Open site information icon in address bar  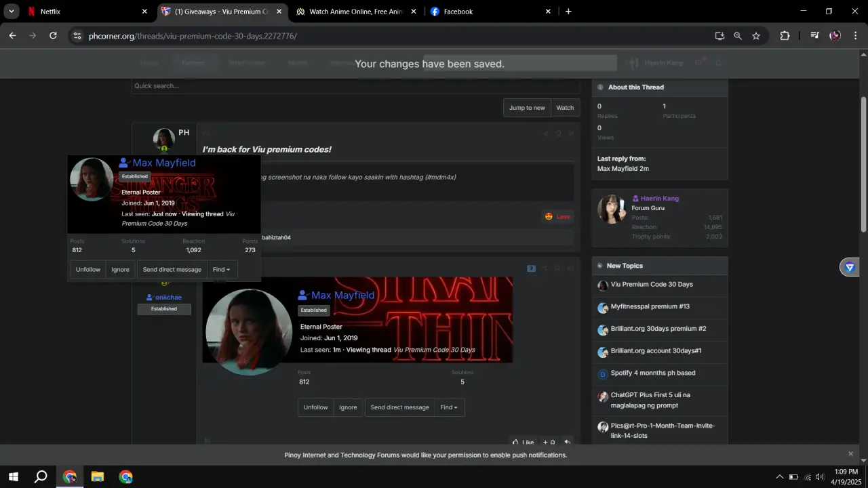[77, 36]
